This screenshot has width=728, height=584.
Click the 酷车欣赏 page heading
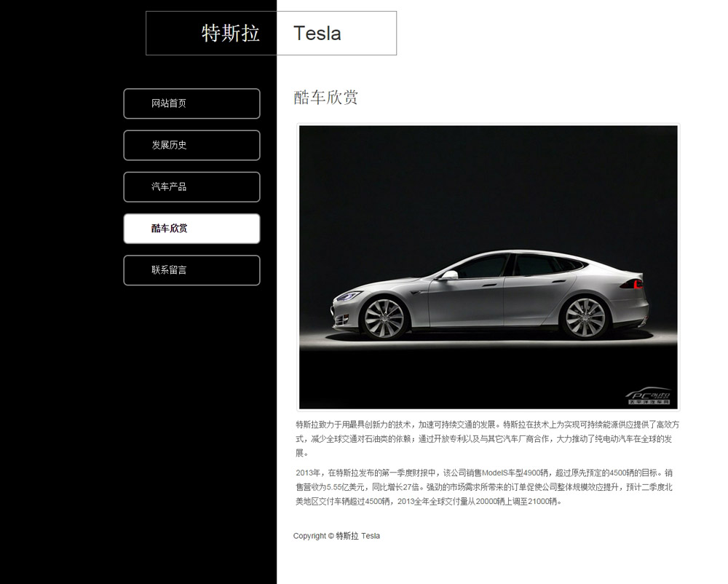click(x=325, y=98)
